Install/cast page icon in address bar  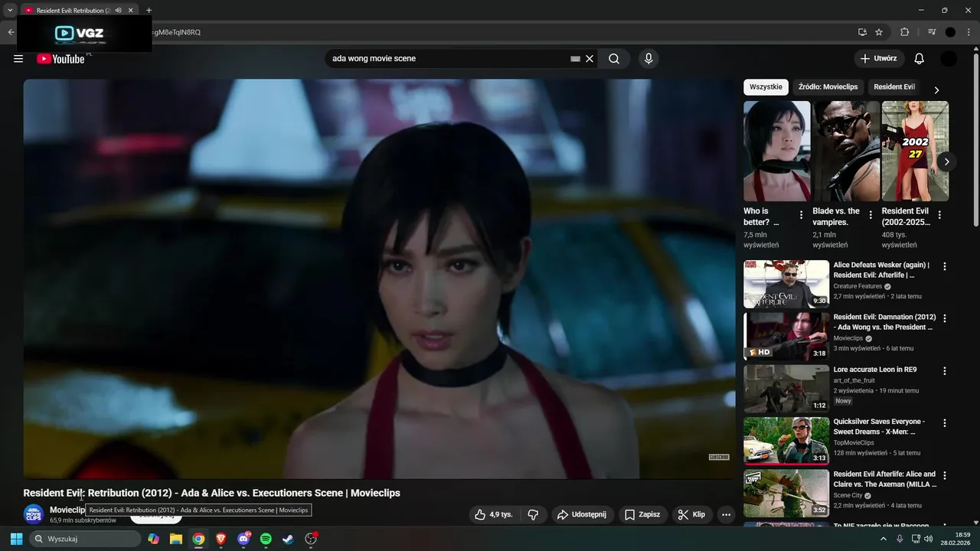click(x=862, y=32)
